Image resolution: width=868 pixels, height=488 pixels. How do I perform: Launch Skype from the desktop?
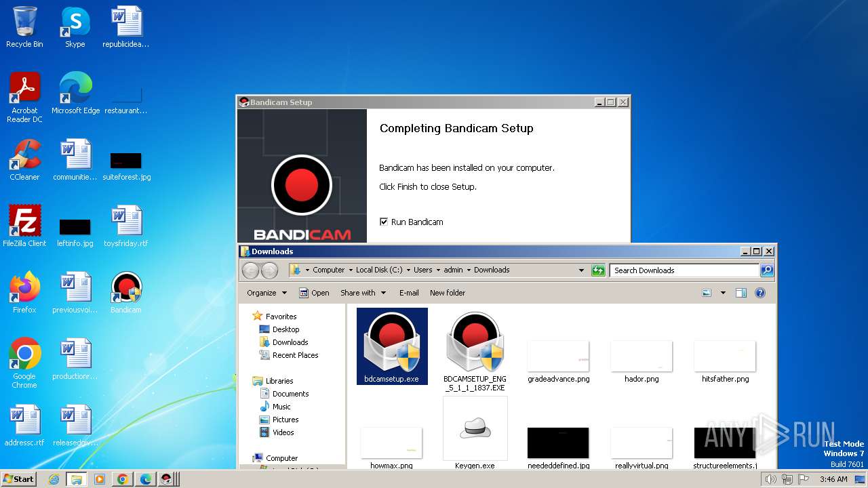tap(75, 27)
